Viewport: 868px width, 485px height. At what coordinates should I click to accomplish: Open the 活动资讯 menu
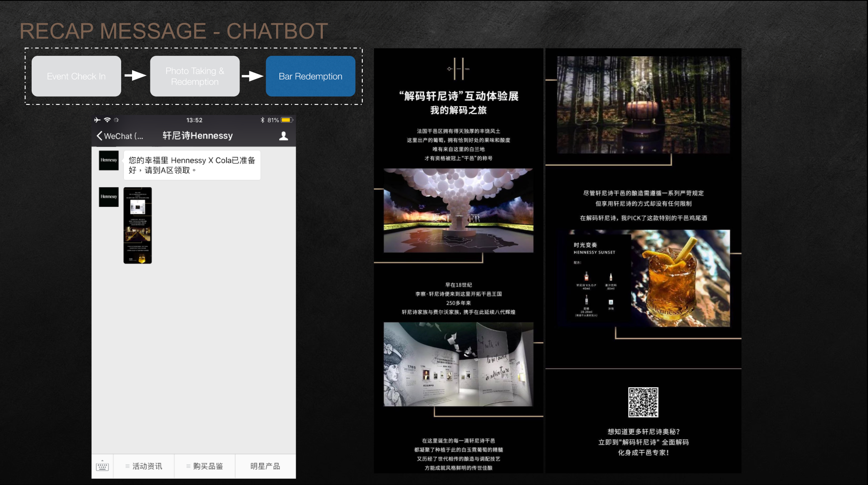(144, 466)
